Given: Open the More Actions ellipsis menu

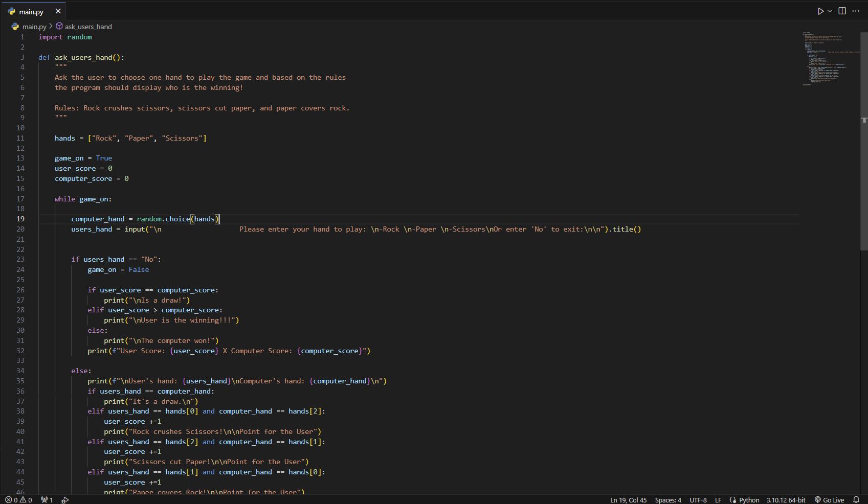Looking at the screenshot, I should (856, 11).
